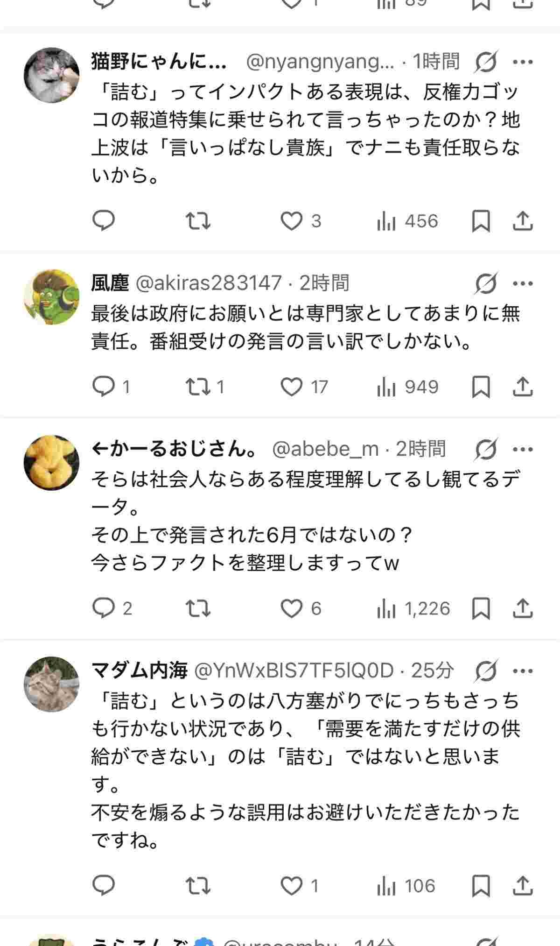Screen dimensions: 560x946
Task: View 949 views analytics on 風塵 post
Action: 407,387
